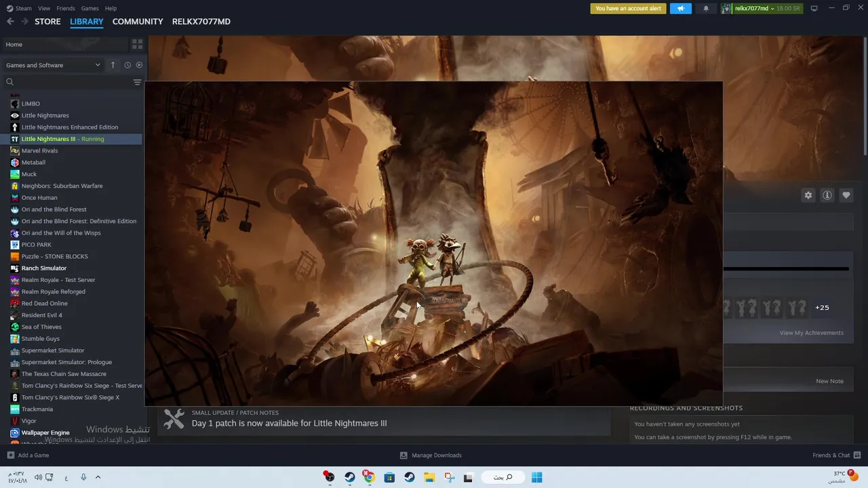This screenshot has height=488, width=868.
Task: Open the RELKX7077MD profile tab
Action: pos(201,22)
